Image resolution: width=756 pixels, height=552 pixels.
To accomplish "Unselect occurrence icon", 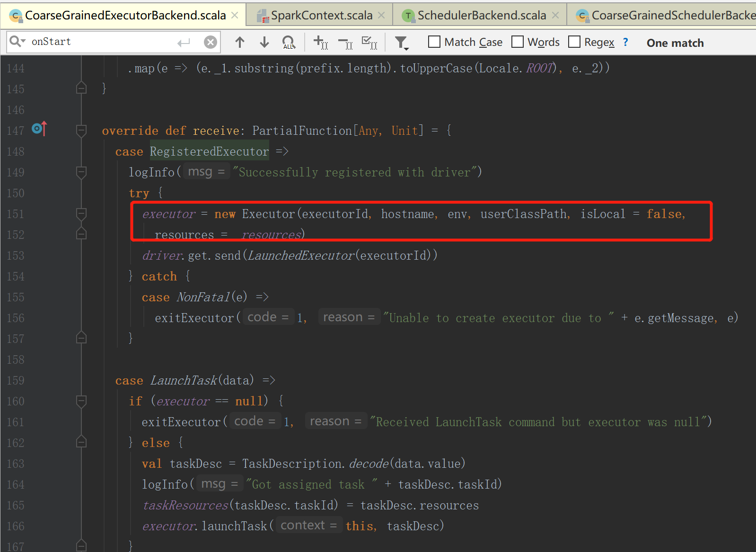I will click(x=345, y=44).
